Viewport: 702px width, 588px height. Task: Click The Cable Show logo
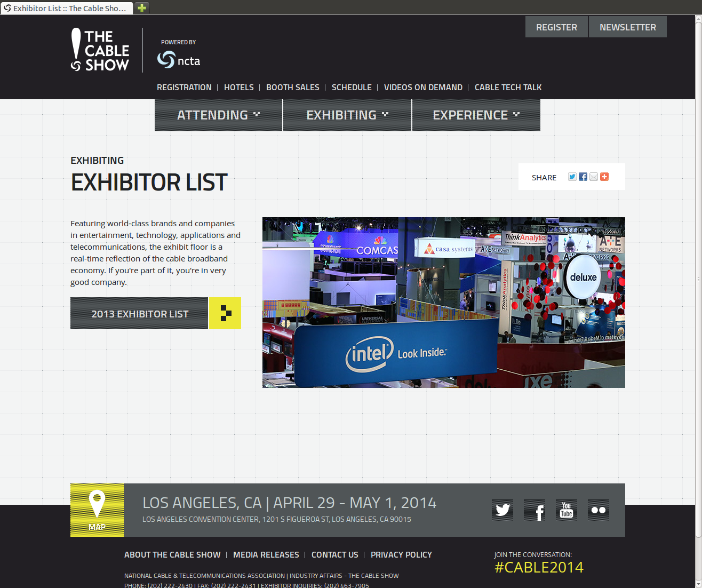coord(100,50)
